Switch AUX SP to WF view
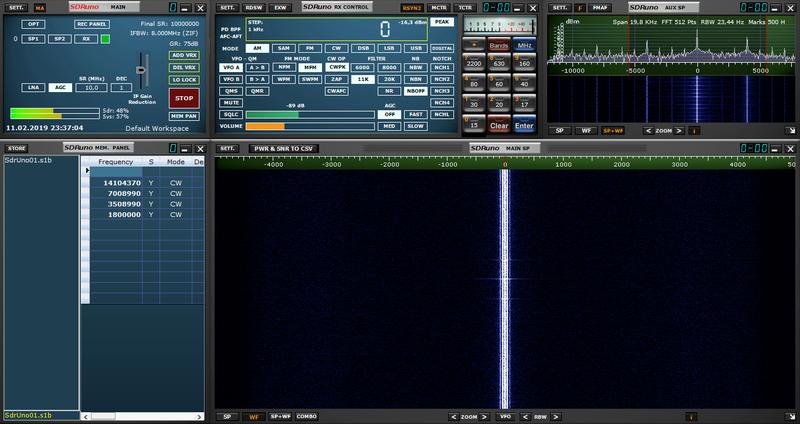This screenshot has height=424, width=800. point(586,131)
